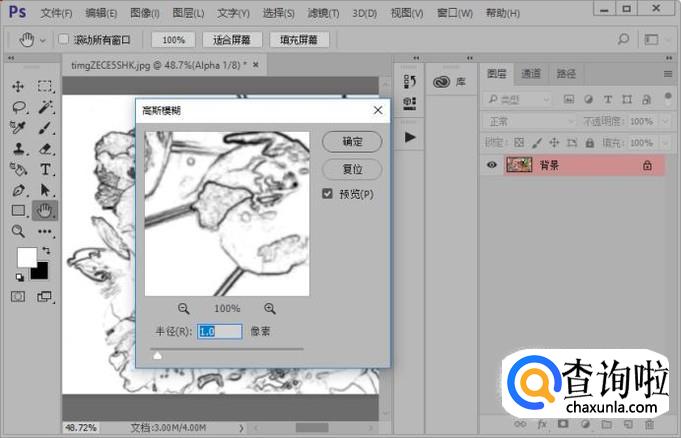Open the Layers panel options menu
The width and height of the screenshot is (681, 438).
point(668,74)
